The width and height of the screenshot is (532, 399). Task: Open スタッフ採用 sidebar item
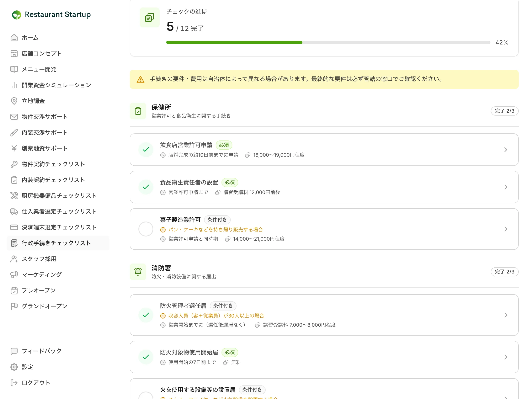tap(58, 259)
